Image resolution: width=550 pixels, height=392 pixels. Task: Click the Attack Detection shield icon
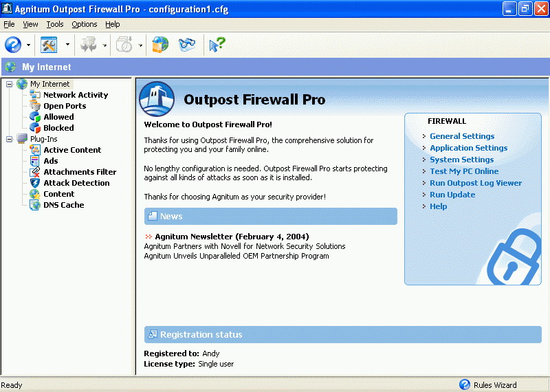[x=35, y=183]
